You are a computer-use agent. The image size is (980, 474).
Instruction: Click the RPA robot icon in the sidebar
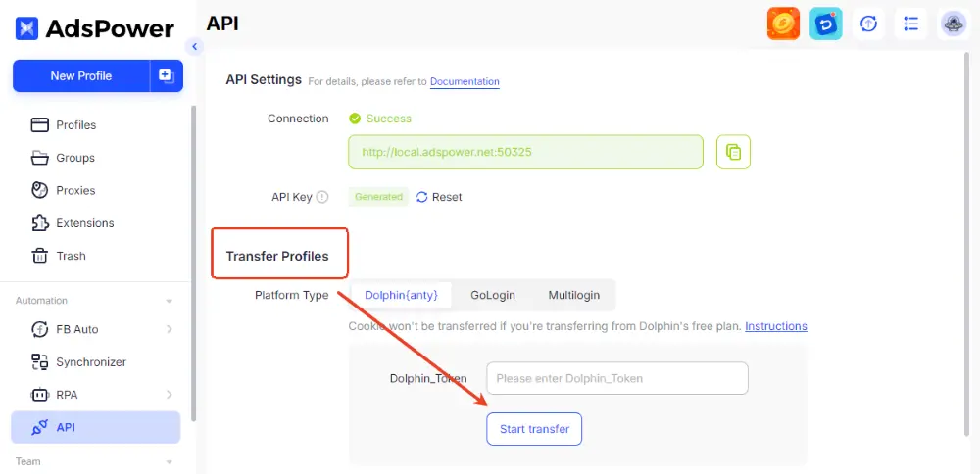(x=39, y=395)
